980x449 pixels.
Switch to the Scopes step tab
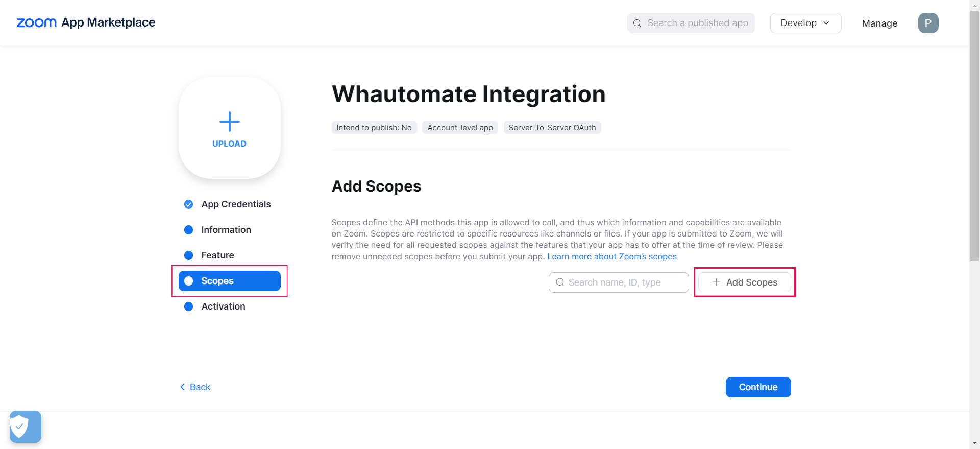click(229, 281)
